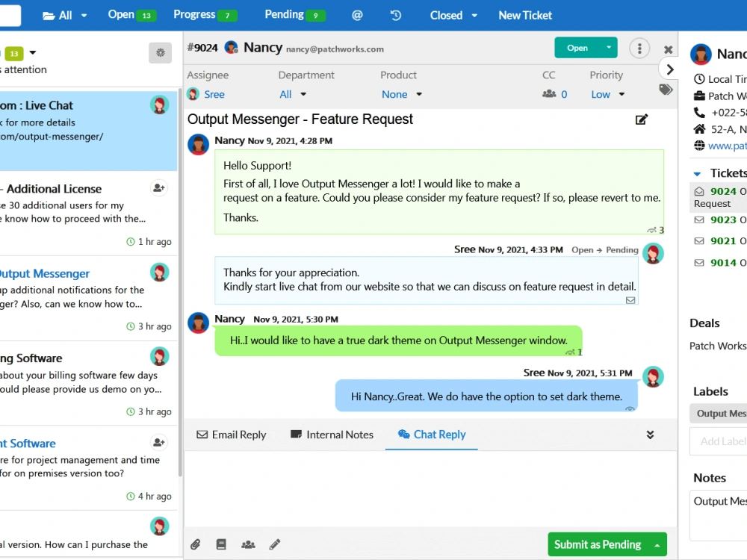The width and height of the screenshot is (747, 560).
Task: Click assignee name Sree
Action: tap(214, 94)
